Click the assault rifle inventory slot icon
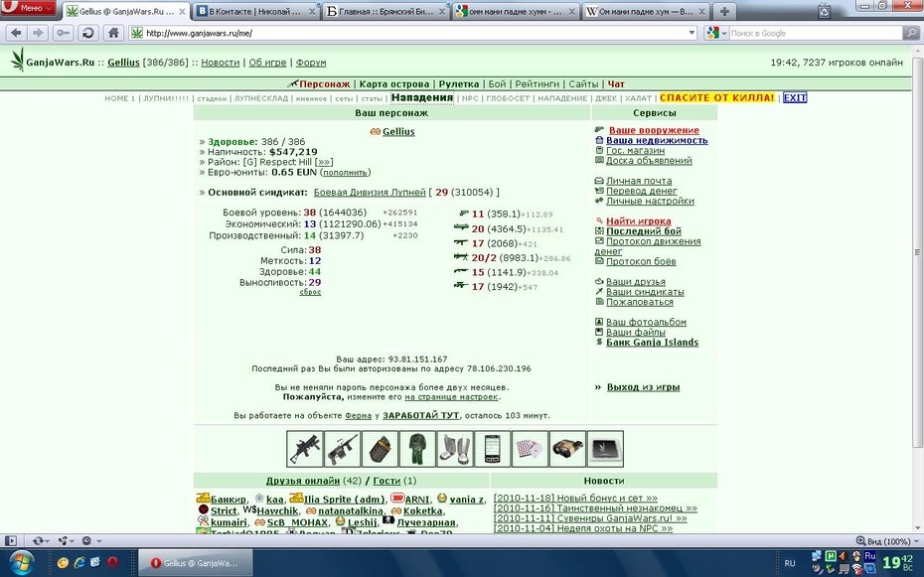This screenshot has width=924, height=577. point(305,449)
